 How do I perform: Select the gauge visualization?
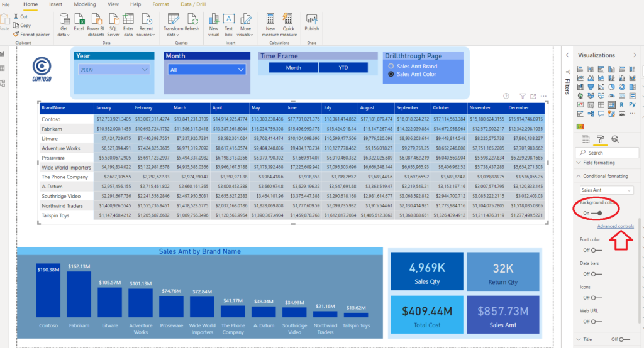[611, 96]
